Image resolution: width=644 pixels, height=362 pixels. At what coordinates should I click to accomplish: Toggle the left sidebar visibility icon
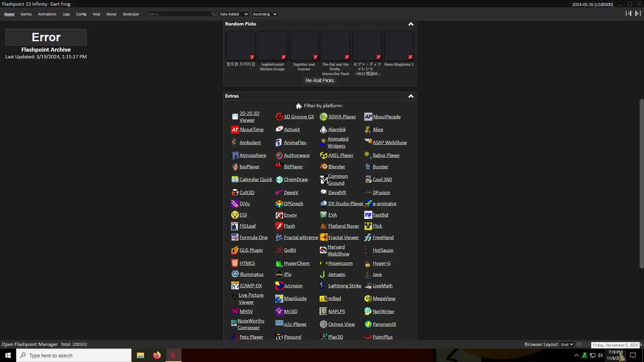click(x=628, y=13)
